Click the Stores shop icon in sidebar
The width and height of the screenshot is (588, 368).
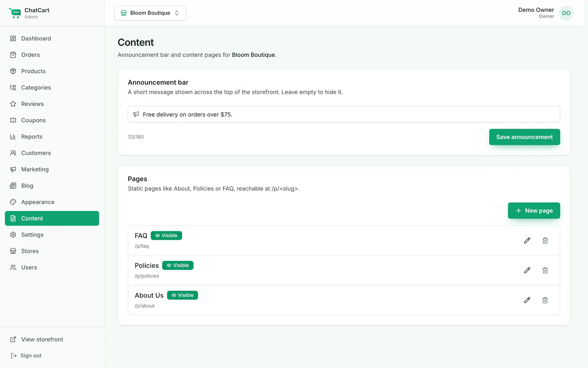click(13, 251)
